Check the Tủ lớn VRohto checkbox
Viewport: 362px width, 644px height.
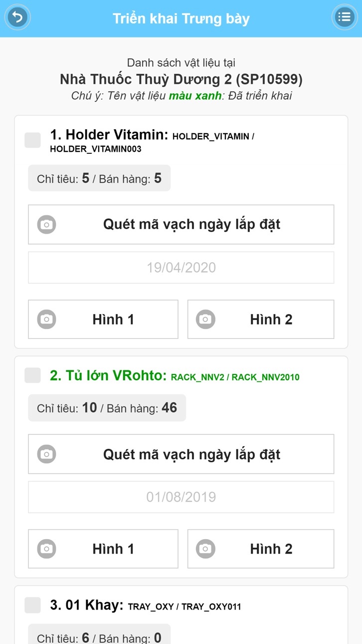coord(33,375)
